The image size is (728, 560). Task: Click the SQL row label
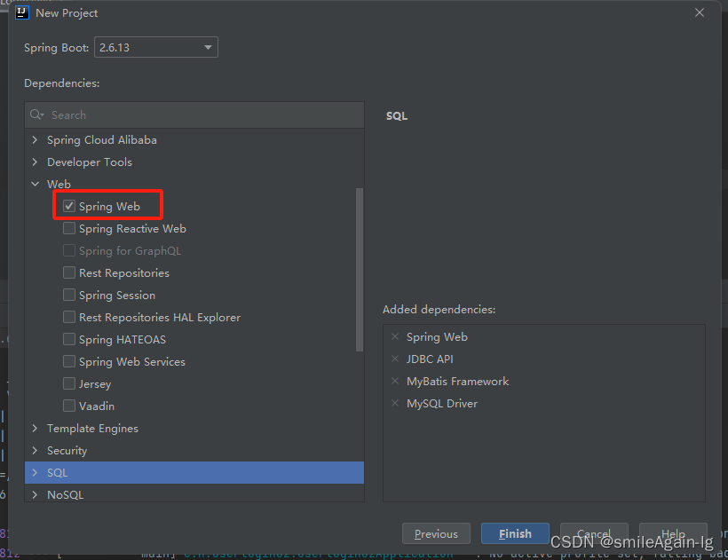[58, 473]
